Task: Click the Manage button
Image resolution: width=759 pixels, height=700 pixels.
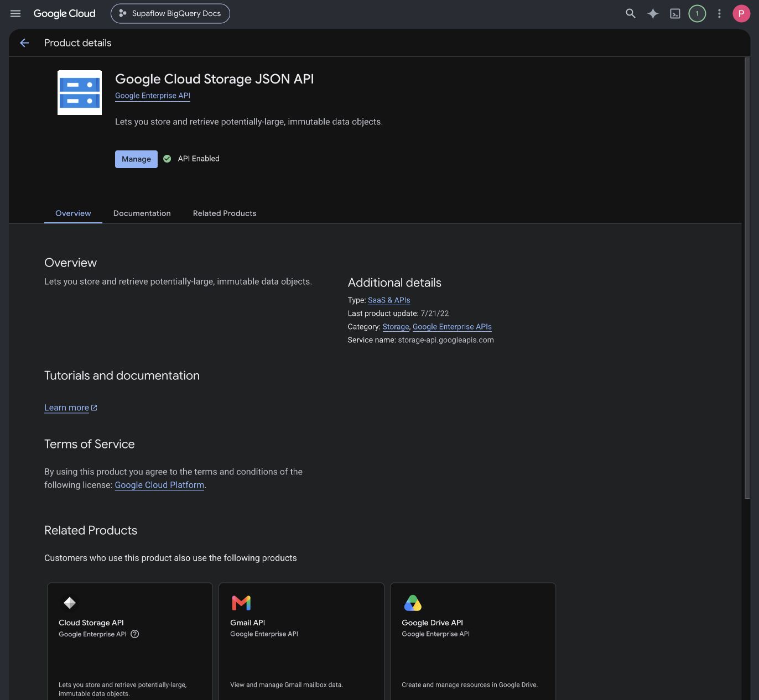Action: click(136, 159)
